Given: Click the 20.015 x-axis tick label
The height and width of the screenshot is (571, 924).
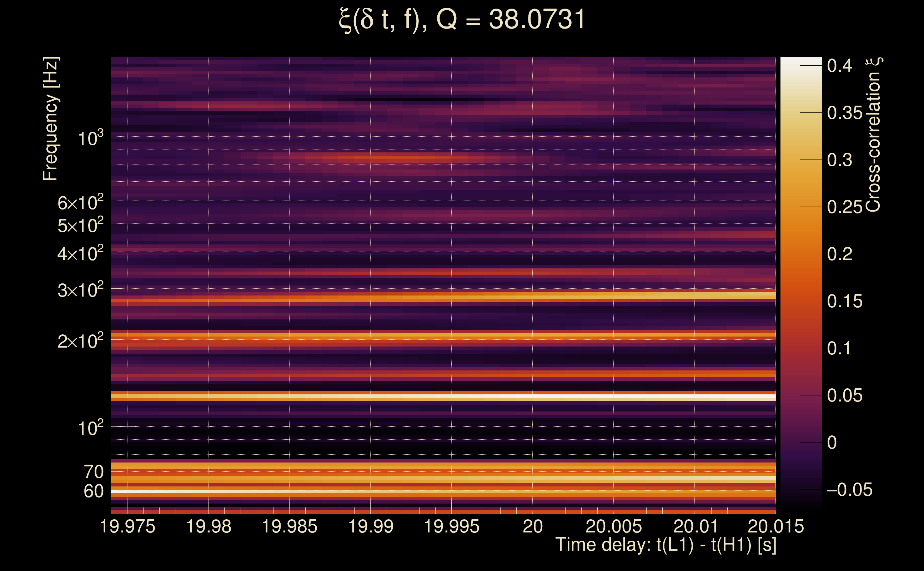Looking at the screenshot, I should pyautogui.click(x=775, y=527).
